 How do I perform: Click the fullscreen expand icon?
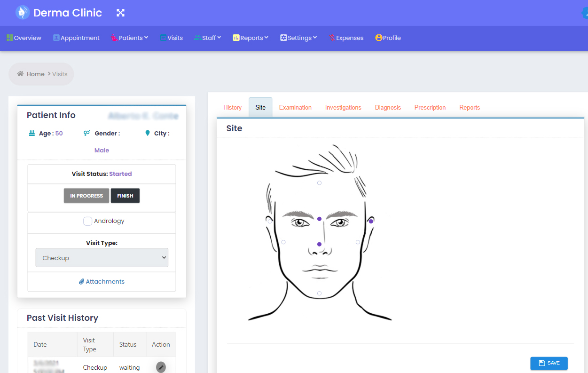click(x=120, y=13)
